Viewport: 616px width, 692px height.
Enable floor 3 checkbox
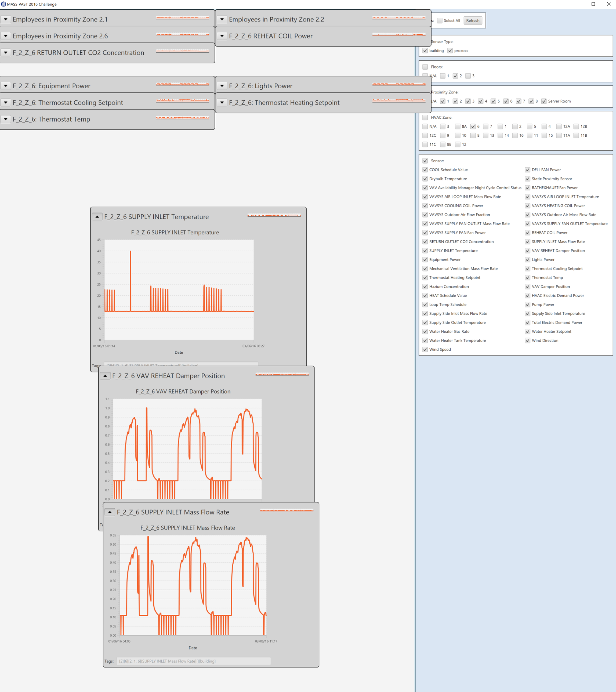point(468,76)
